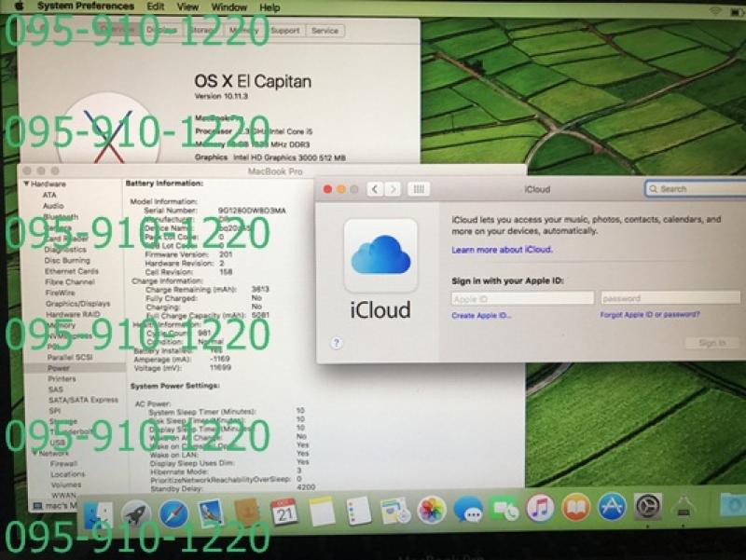Select SAS in Hardware list
This screenshot has width=746, height=560.
click(55, 389)
